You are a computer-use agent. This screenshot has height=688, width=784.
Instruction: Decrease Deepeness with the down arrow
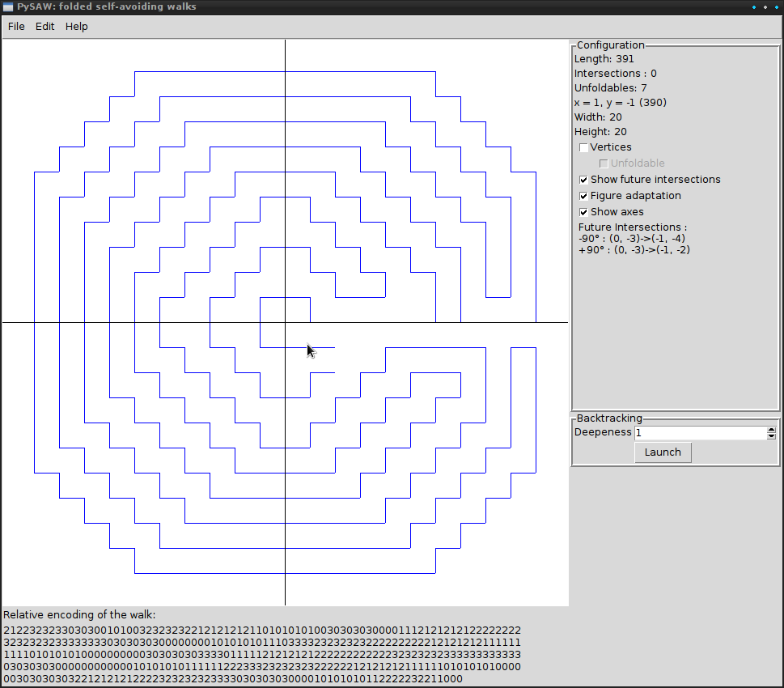click(x=771, y=436)
